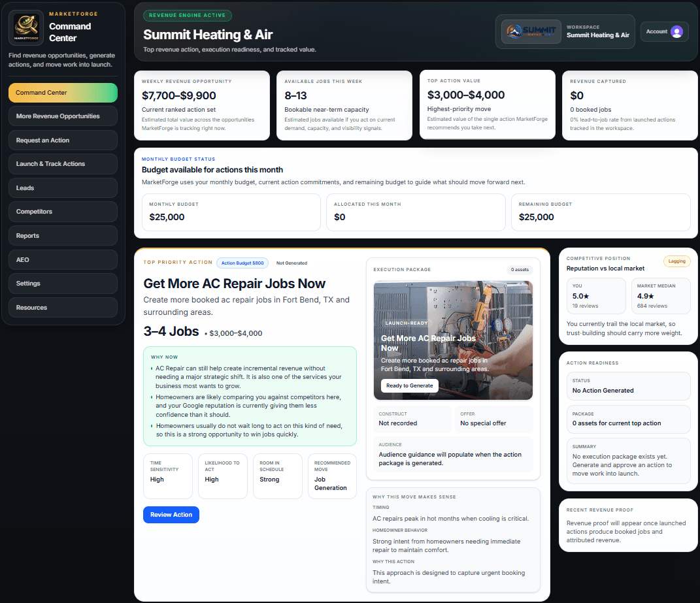Click the 0 assets badge
The width and height of the screenshot is (700, 603).
pos(520,270)
